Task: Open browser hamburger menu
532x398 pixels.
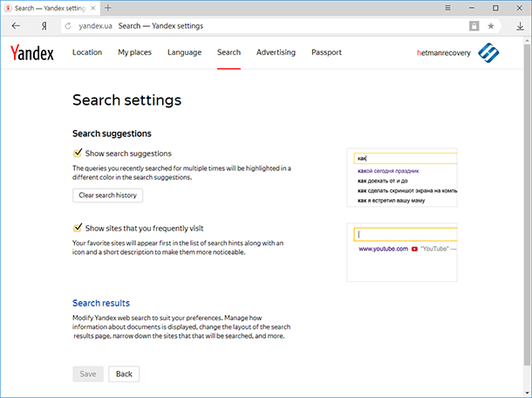Action: coord(448,8)
